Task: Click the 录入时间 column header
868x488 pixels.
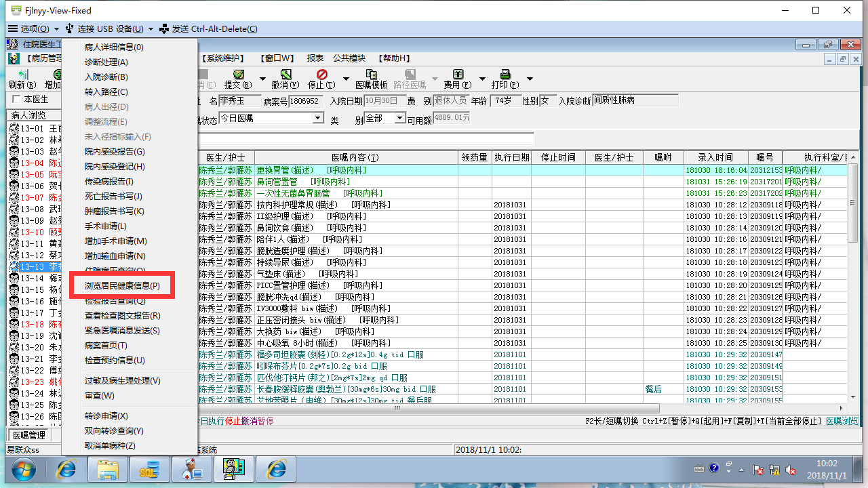Action: (715, 157)
